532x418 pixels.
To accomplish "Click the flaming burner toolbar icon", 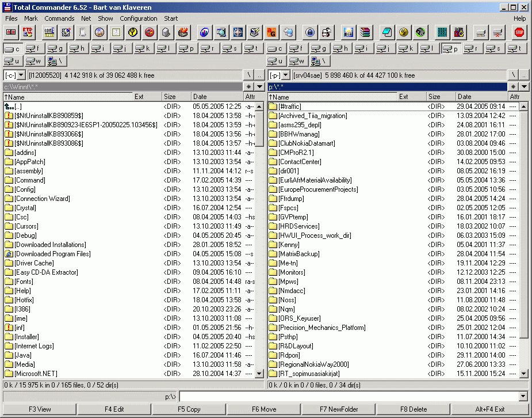I will click(x=182, y=32).
